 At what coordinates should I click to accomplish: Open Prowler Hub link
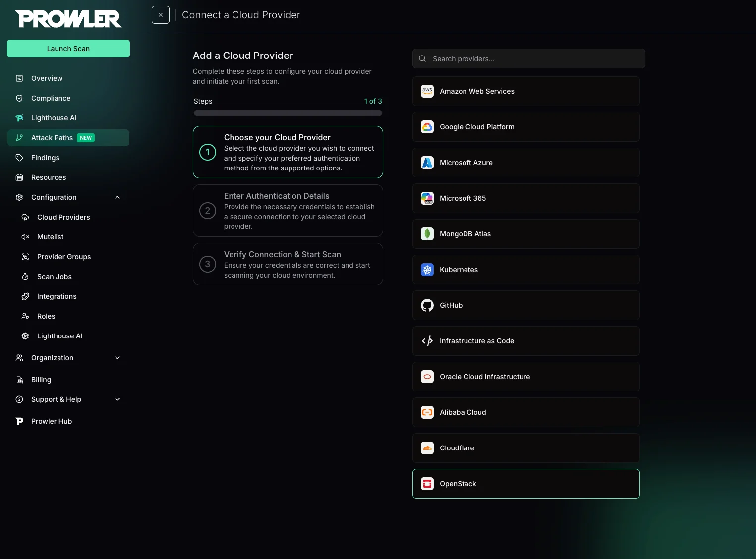68,421
